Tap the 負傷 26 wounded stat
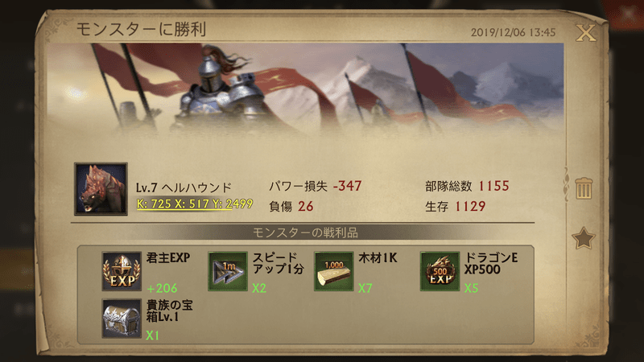The width and height of the screenshot is (644, 362). [x=291, y=206]
